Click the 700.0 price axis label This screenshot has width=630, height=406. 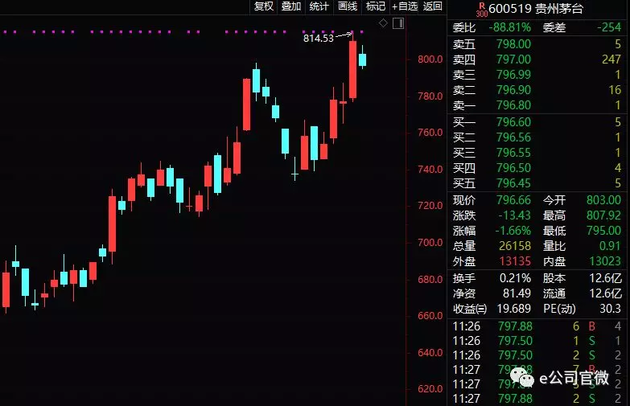pos(430,242)
